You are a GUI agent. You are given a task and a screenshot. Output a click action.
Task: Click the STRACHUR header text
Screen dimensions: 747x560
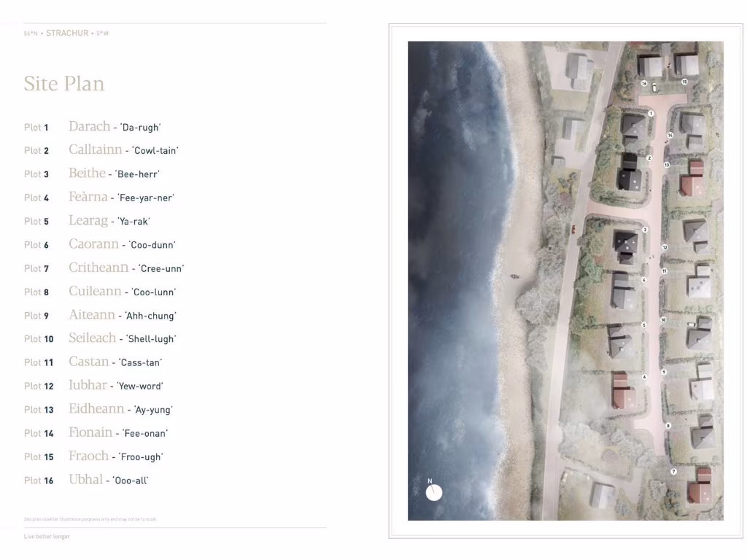coord(67,34)
